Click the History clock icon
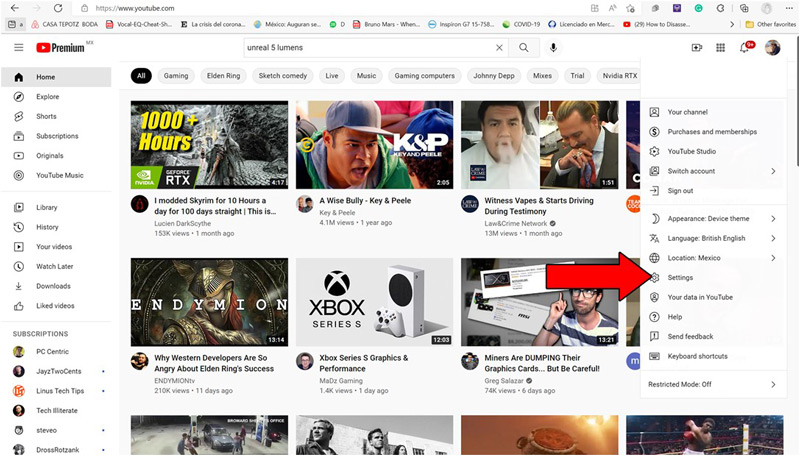 click(19, 227)
